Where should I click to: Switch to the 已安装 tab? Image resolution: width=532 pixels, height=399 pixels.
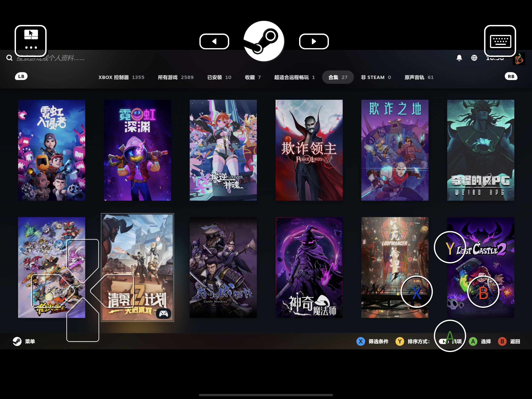219,77
